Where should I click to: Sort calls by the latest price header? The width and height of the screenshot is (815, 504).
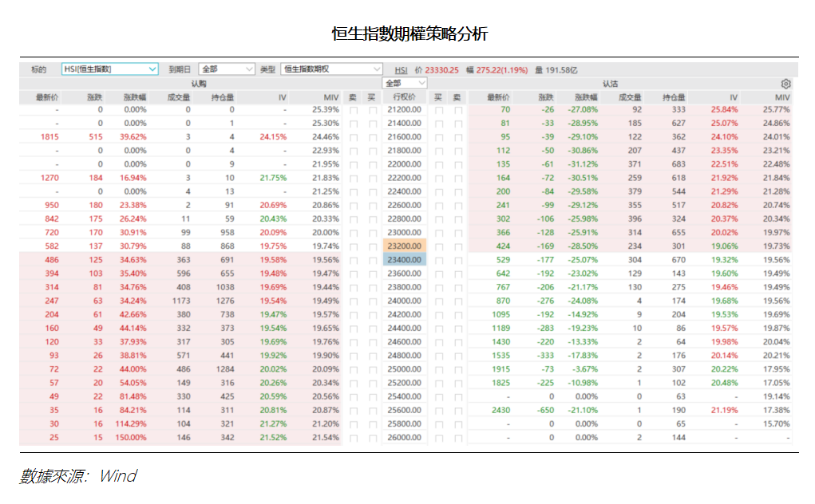pyautogui.click(x=47, y=97)
